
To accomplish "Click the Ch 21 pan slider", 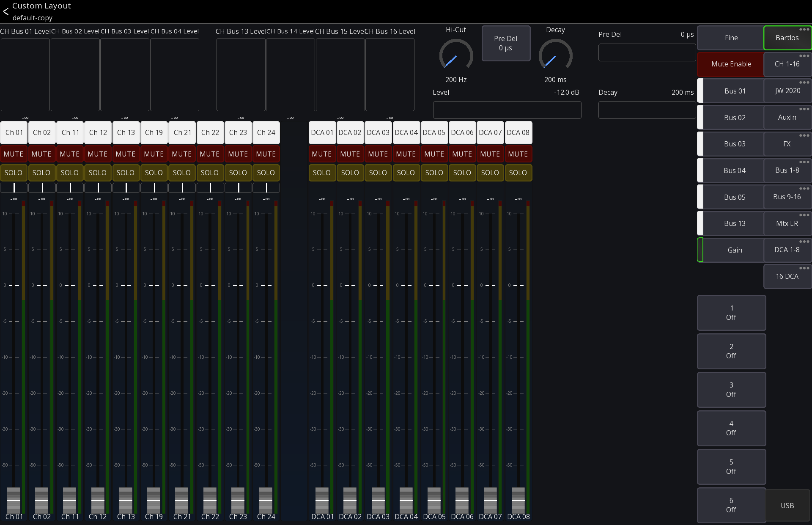I will pyautogui.click(x=182, y=187).
